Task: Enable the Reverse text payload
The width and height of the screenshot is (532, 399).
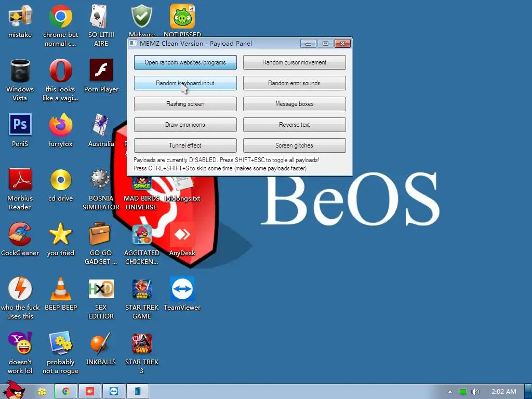Action: tap(295, 125)
